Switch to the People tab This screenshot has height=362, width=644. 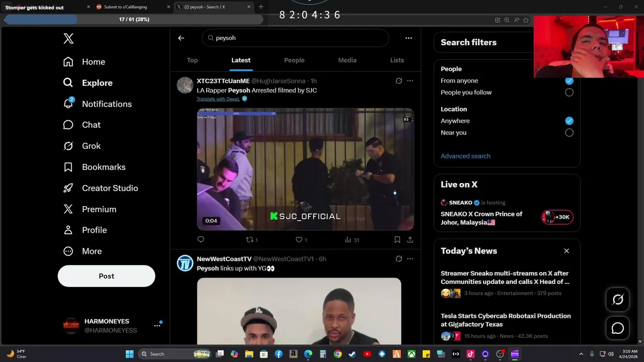pos(294,60)
